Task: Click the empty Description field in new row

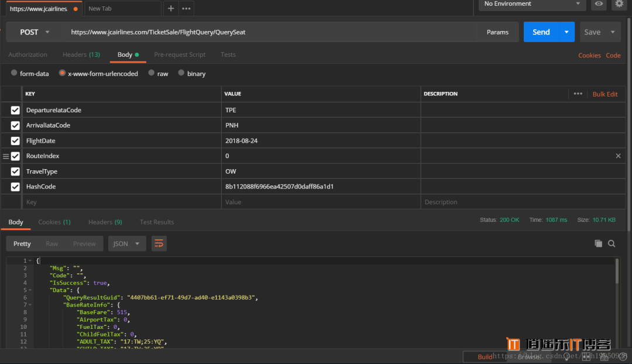Action: click(523, 202)
